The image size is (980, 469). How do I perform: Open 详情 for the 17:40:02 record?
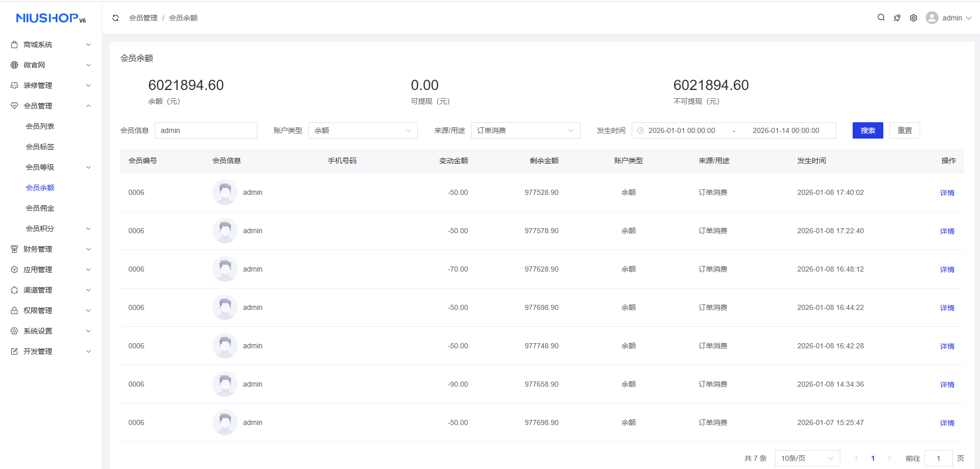click(x=947, y=193)
